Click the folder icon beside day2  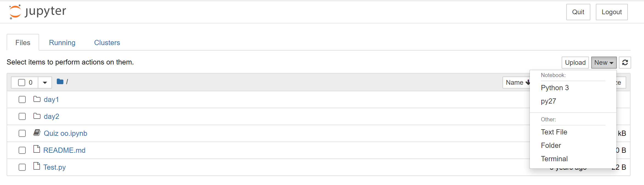coord(37,116)
